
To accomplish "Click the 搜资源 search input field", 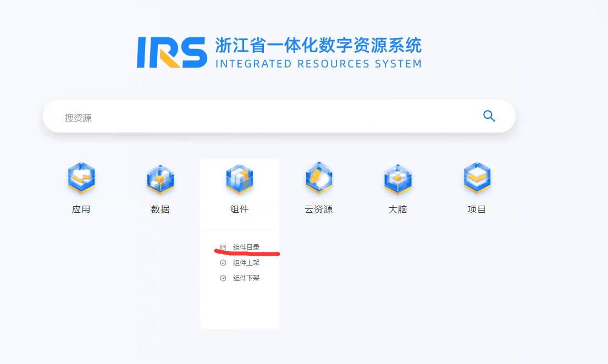I will pyautogui.click(x=264, y=117).
